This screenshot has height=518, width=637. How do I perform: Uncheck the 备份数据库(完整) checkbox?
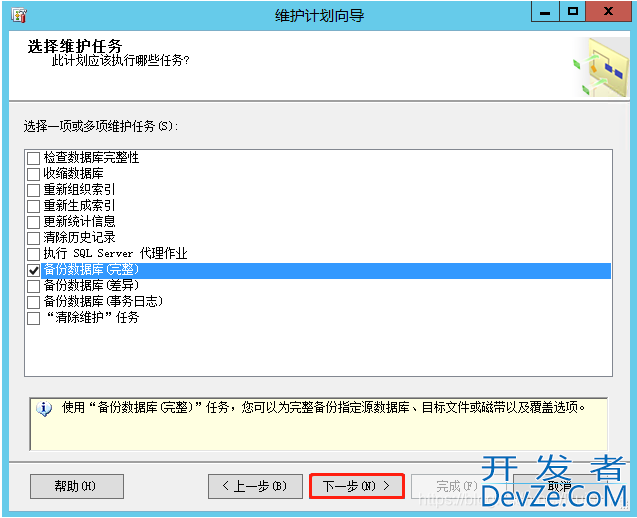[34, 270]
